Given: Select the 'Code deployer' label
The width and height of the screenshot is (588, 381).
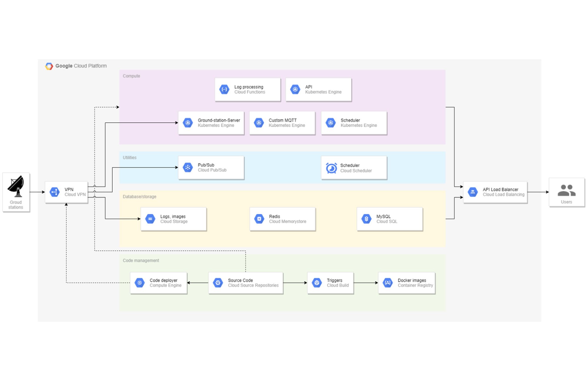Looking at the screenshot, I should pyautogui.click(x=163, y=280).
